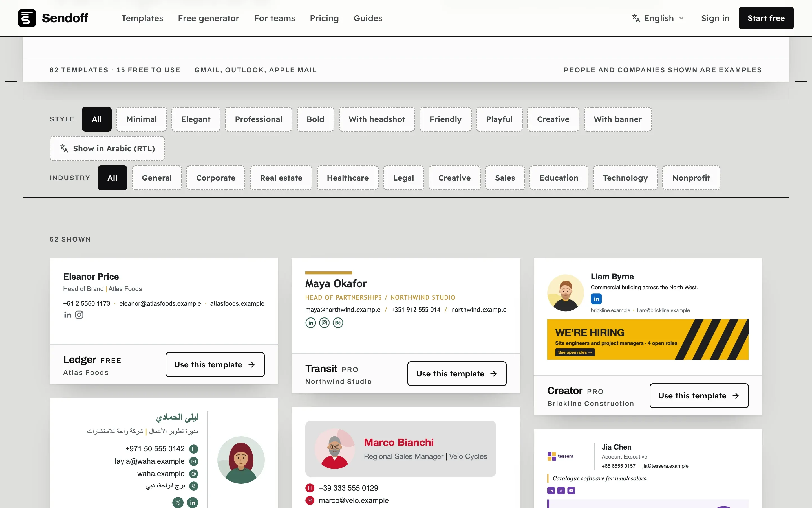The image size is (812, 508).
Task: Use the Ledger template
Action: pos(215,365)
